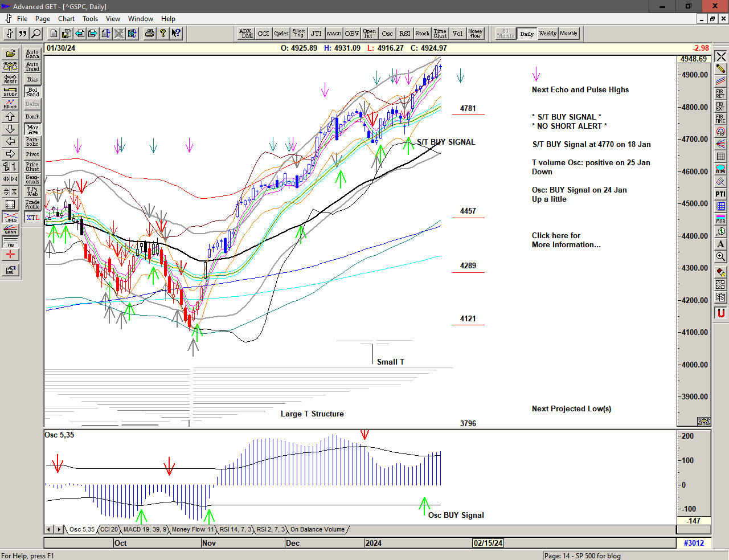This screenshot has height=560, width=729.
Task: Select the Elliott wave tool
Action: pos(10,104)
